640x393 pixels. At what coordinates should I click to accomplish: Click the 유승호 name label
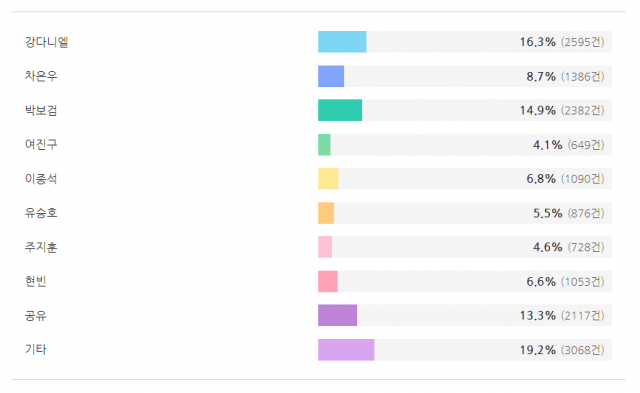pyautogui.click(x=41, y=213)
